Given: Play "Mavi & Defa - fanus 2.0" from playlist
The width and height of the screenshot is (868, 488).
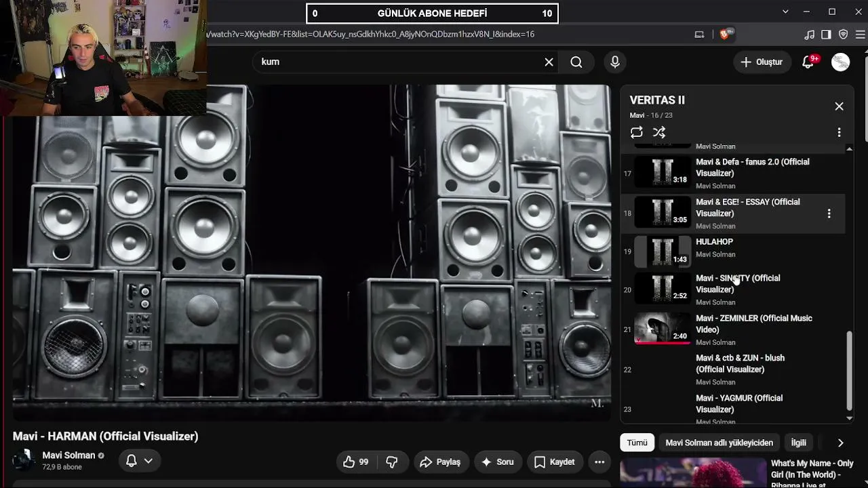Looking at the screenshot, I should point(734,174).
